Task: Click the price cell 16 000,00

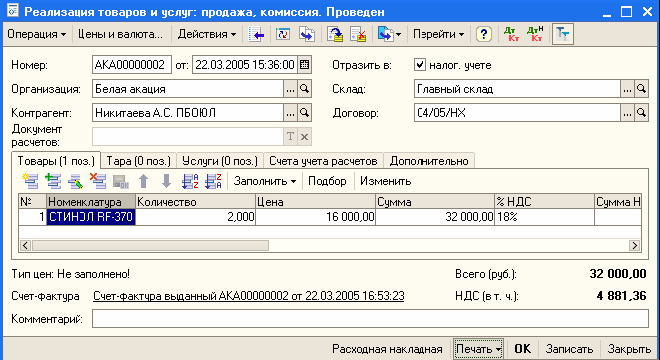Action: (315, 217)
